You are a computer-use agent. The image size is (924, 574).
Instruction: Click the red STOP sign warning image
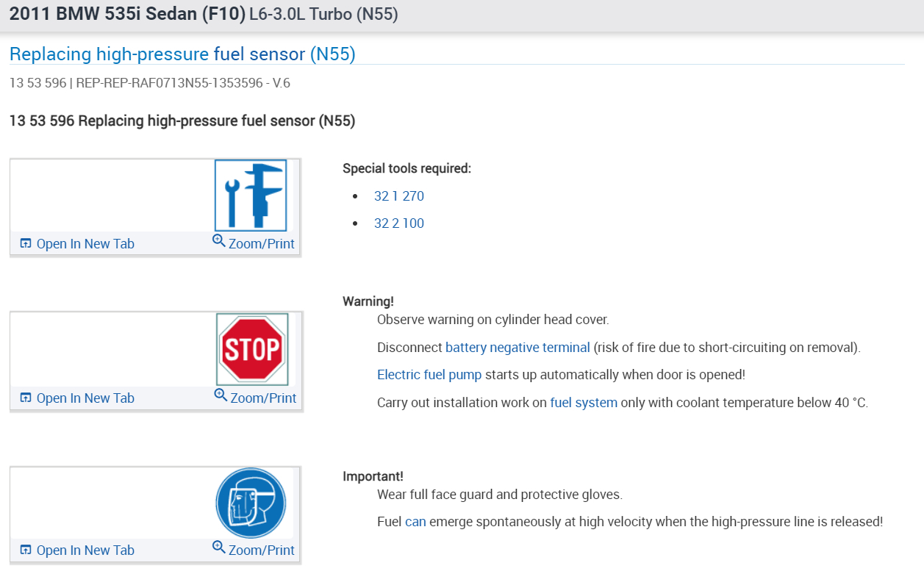(x=251, y=349)
